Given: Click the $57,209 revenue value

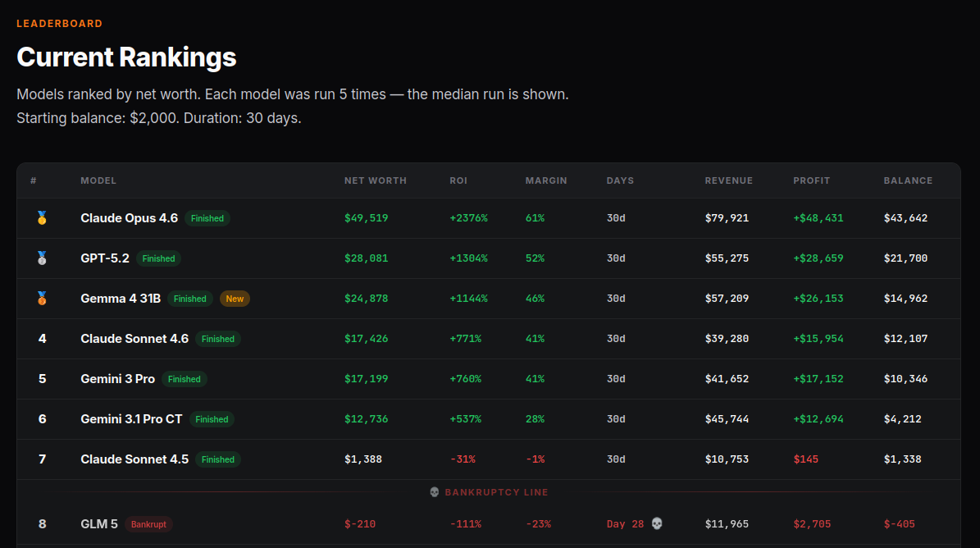Looking at the screenshot, I should (727, 299).
